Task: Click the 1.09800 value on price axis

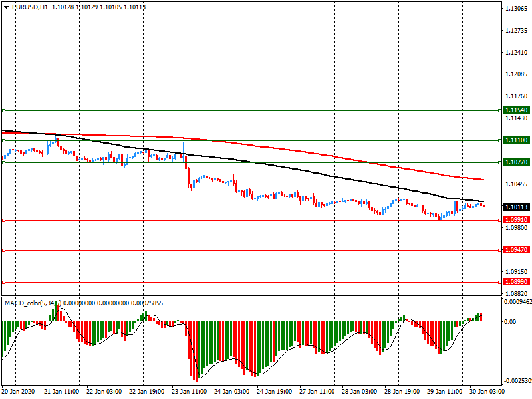Action: pyautogui.click(x=517, y=228)
